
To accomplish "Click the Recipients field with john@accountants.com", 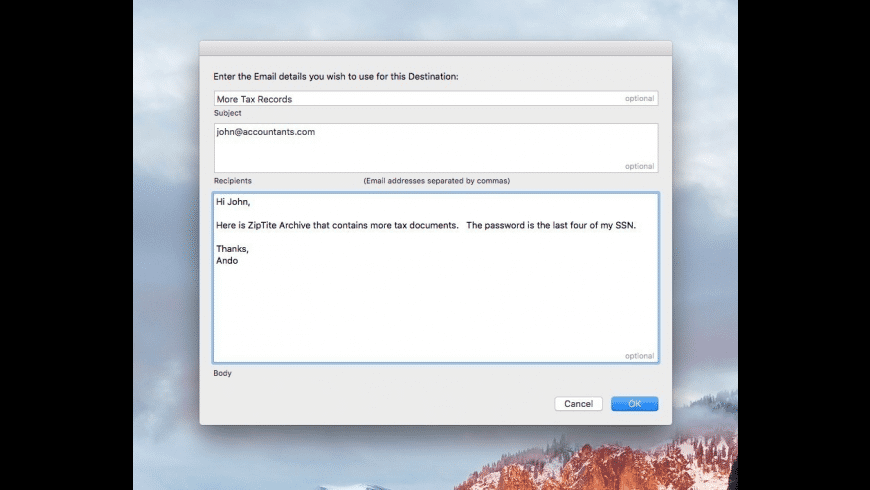I will click(x=436, y=148).
